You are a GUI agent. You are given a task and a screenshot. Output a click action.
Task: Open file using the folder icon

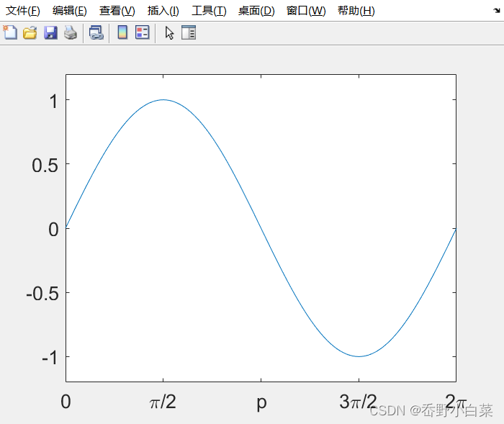[30, 33]
